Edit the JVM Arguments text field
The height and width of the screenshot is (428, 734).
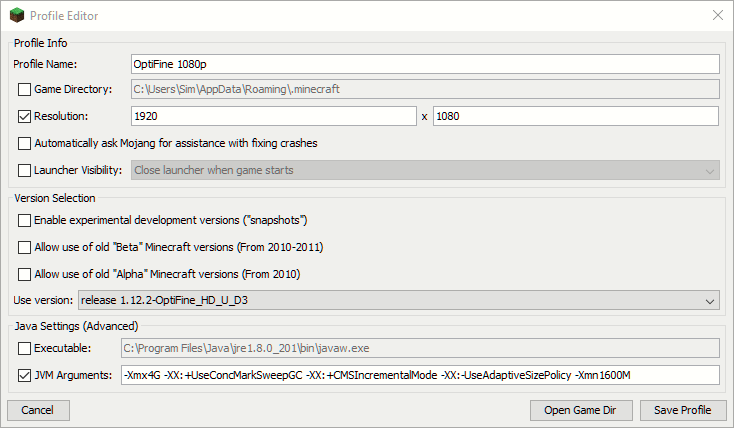point(420,375)
